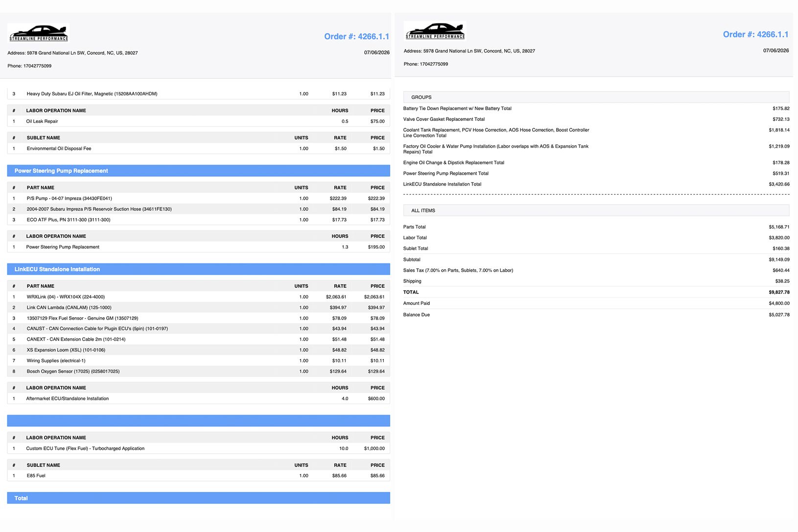The image size is (798, 532).
Task: Click Factory Oil Cooler & Water Pump line
Action: pyautogui.click(x=596, y=149)
